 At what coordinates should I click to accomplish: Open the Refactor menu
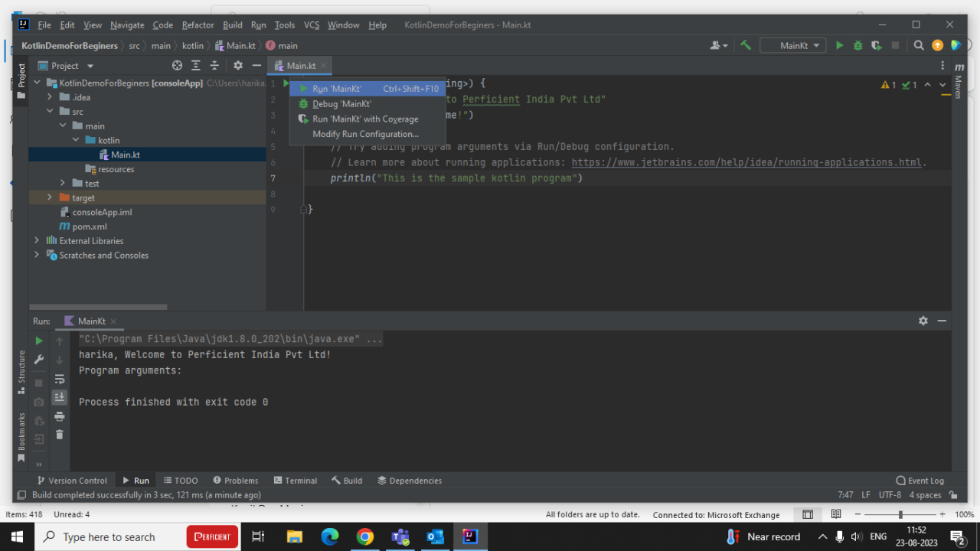[198, 24]
